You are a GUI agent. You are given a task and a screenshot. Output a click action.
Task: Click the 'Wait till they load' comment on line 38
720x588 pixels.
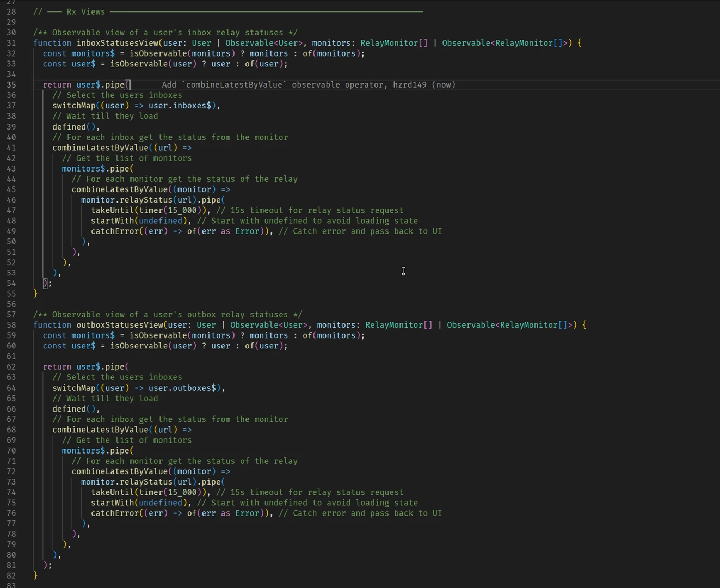click(x=105, y=116)
